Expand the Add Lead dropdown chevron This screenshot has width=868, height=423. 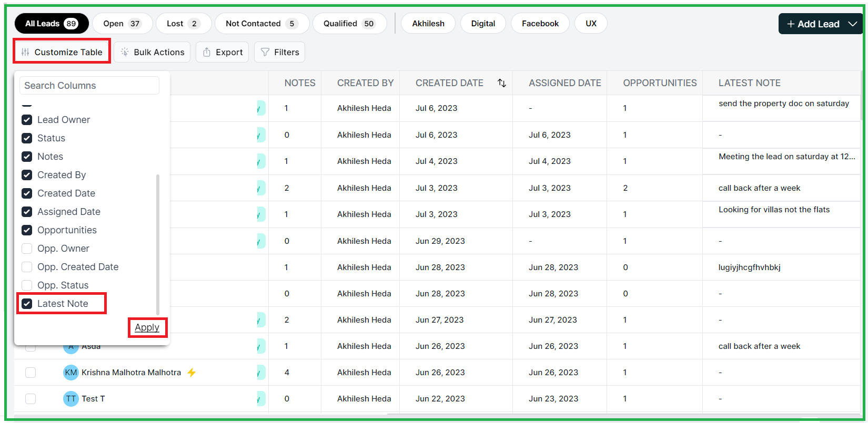coord(853,24)
